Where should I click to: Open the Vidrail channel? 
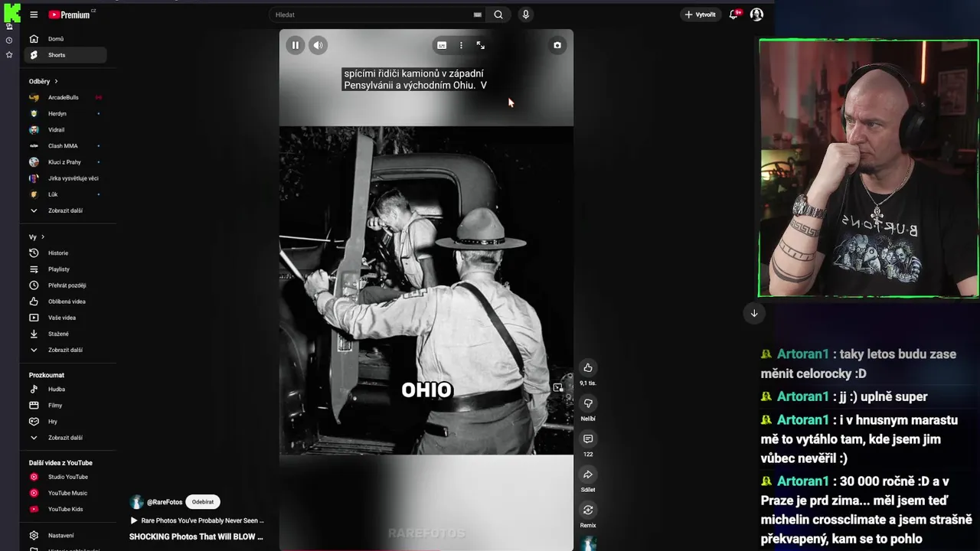click(x=65, y=129)
